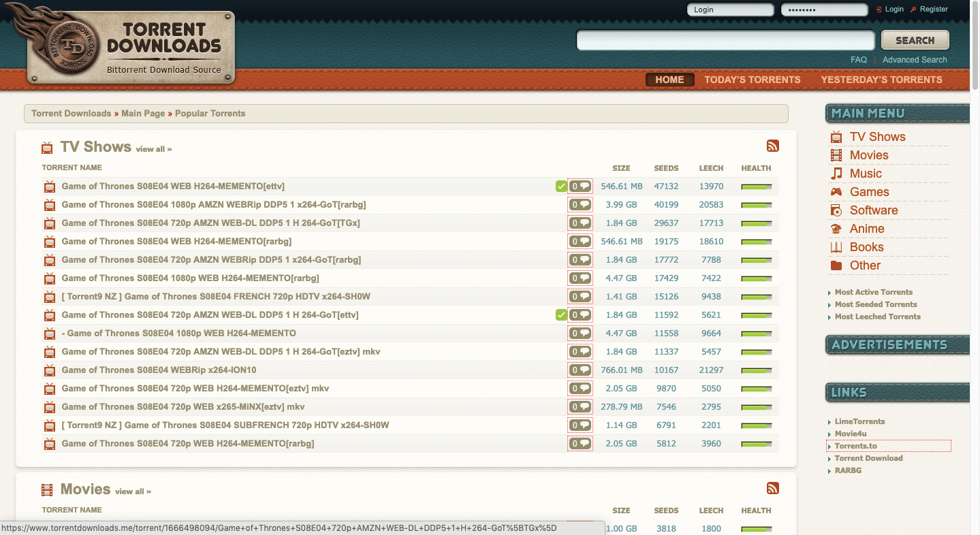Click the verified checkmark on 264-GoT[ettv] row

561,314
